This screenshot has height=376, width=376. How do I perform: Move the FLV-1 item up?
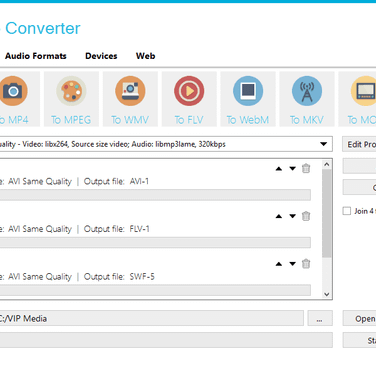pos(279,216)
